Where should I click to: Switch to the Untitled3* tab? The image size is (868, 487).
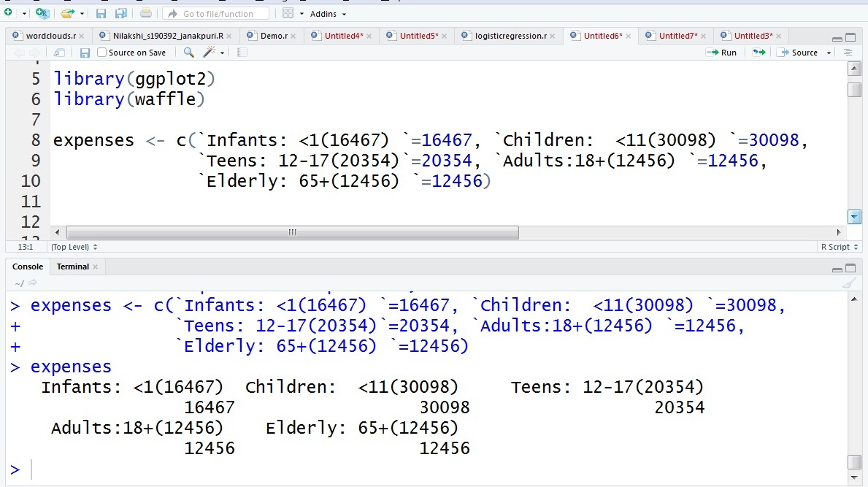click(x=753, y=36)
